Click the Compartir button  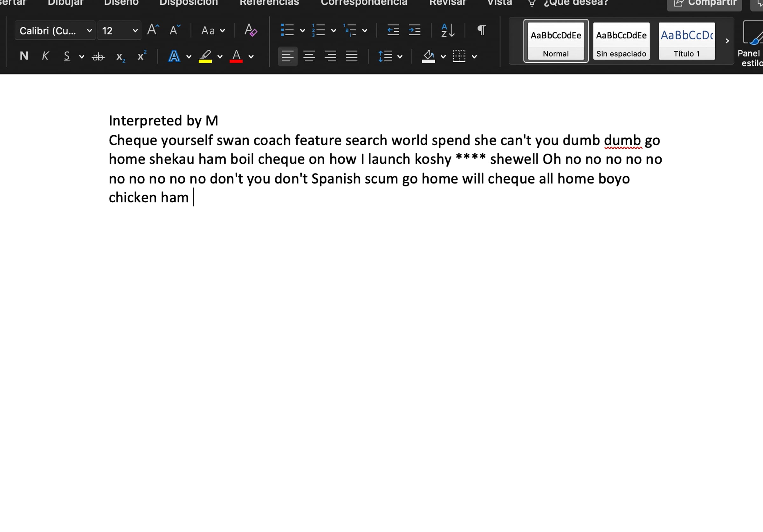tap(705, 4)
